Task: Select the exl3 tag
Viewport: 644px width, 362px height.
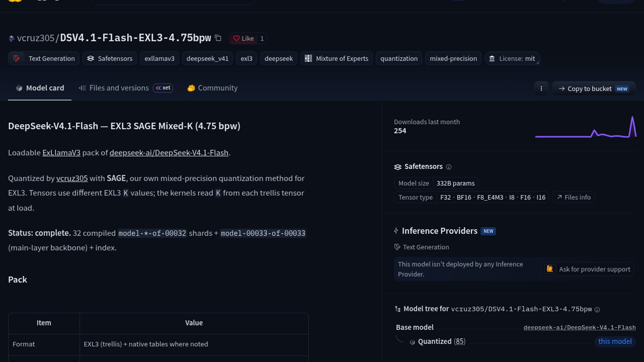Action: click(x=247, y=58)
